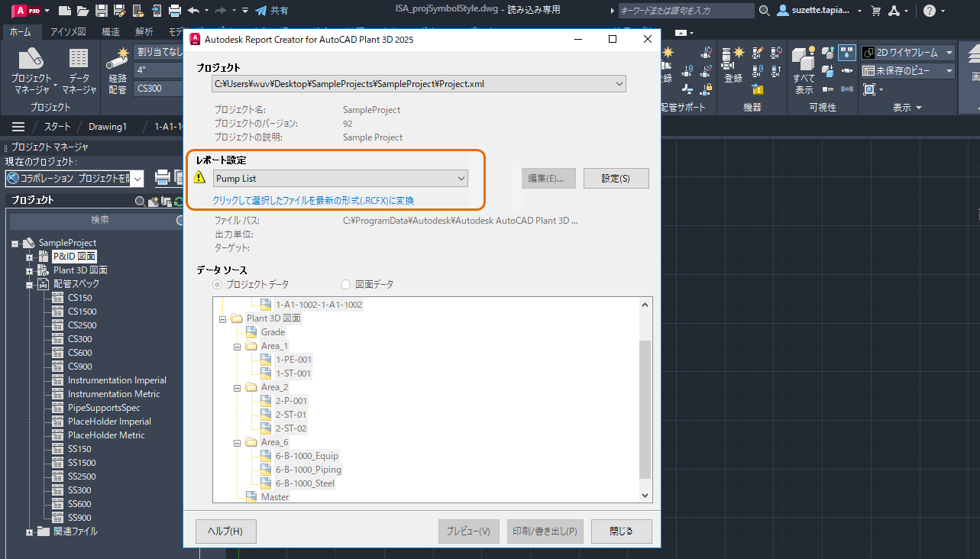Expand the P&ID 図面 tree node
The height and width of the screenshot is (559, 980).
29,257
